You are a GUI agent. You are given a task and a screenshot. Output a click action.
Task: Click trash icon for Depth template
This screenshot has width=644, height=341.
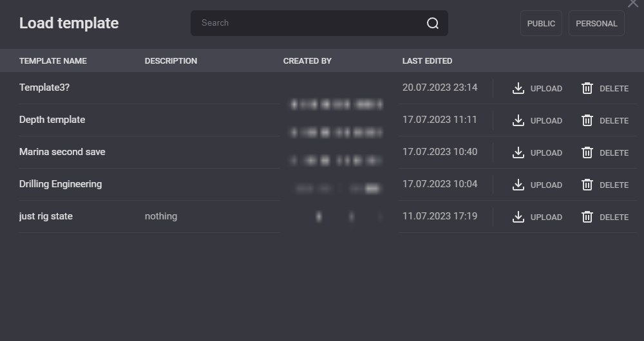[587, 120]
